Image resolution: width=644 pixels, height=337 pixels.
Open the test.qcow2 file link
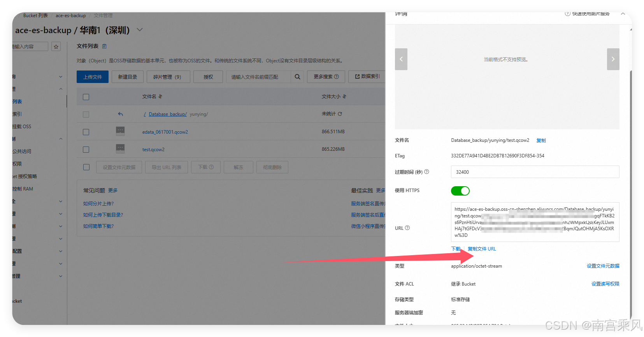coord(153,150)
